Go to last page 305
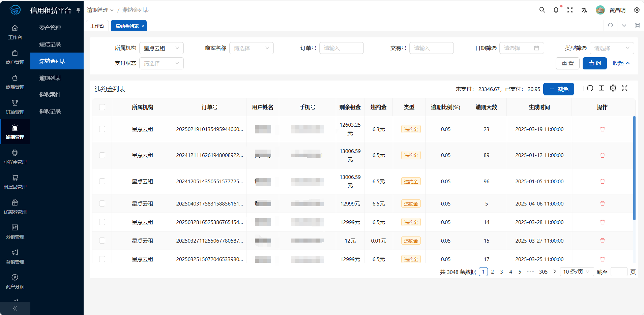 543,272
